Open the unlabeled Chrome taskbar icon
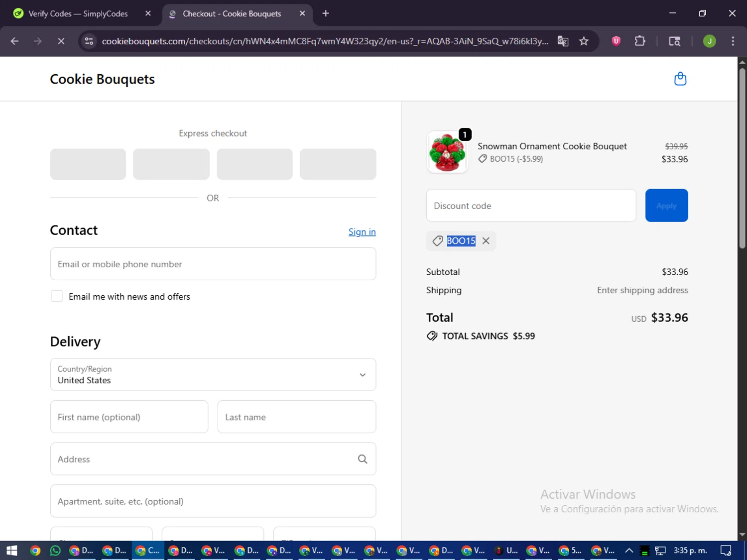The height and width of the screenshot is (560, 747). click(35, 551)
